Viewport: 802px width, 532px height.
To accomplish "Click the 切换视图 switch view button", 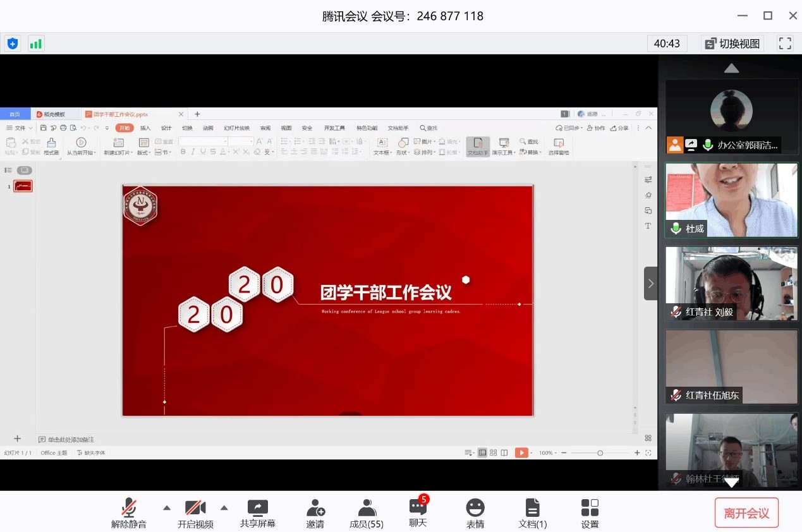I will [732, 44].
